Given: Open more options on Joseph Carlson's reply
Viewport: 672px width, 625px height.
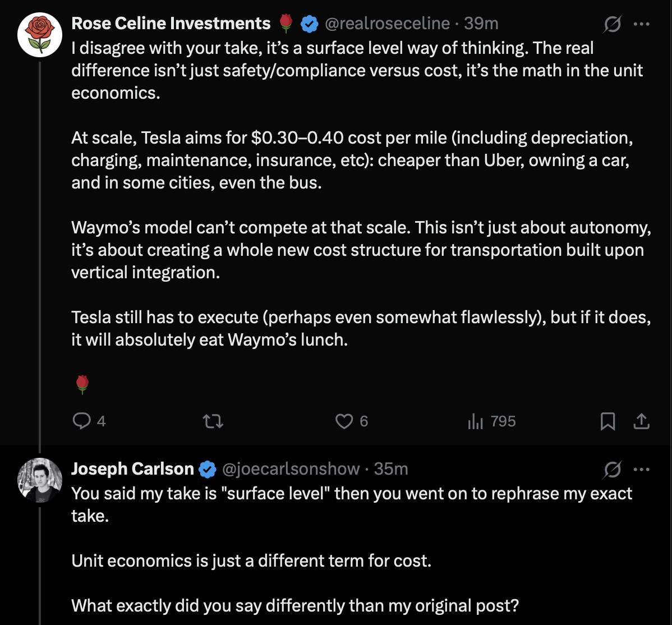Looking at the screenshot, I should point(641,469).
